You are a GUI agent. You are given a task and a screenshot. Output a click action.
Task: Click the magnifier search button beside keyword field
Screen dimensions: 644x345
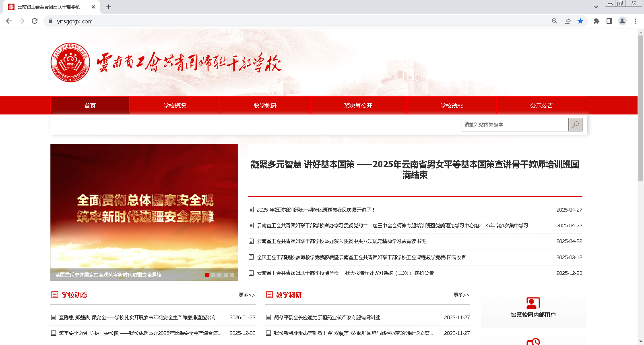click(x=575, y=125)
